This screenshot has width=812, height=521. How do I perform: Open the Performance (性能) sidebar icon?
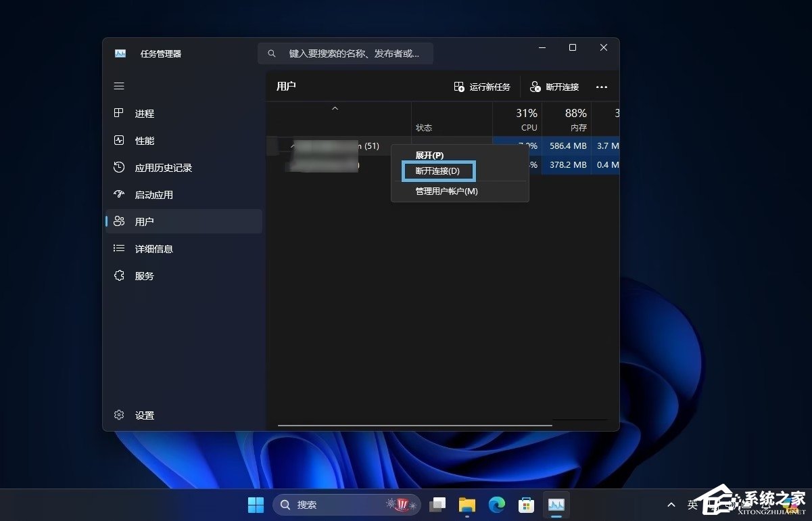(119, 141)
